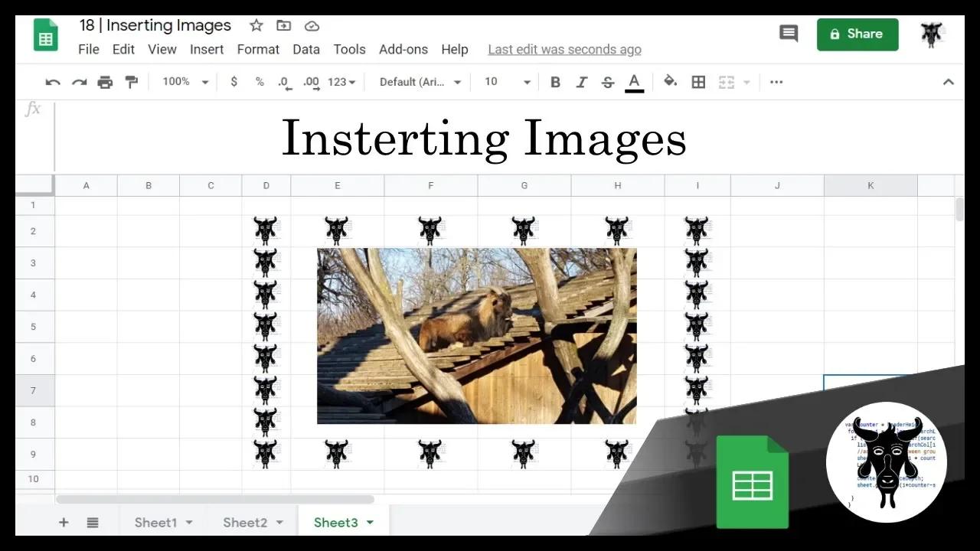980x551 pixels.
Task: Apply percent format icon
Action: coord(259,81)
